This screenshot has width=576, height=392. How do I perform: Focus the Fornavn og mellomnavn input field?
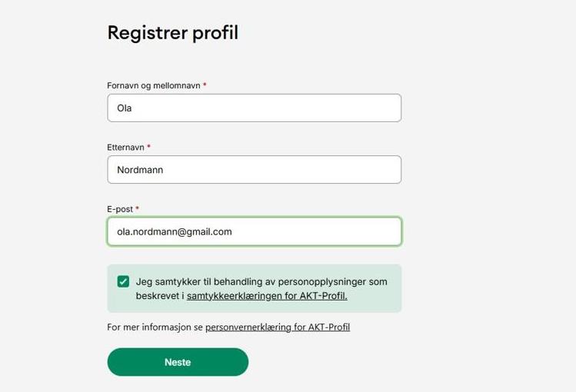(x=254, y=108)
